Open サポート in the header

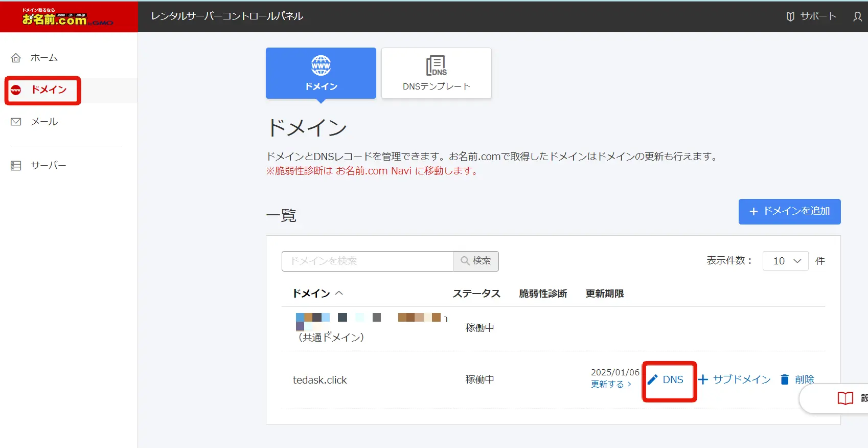811,16
